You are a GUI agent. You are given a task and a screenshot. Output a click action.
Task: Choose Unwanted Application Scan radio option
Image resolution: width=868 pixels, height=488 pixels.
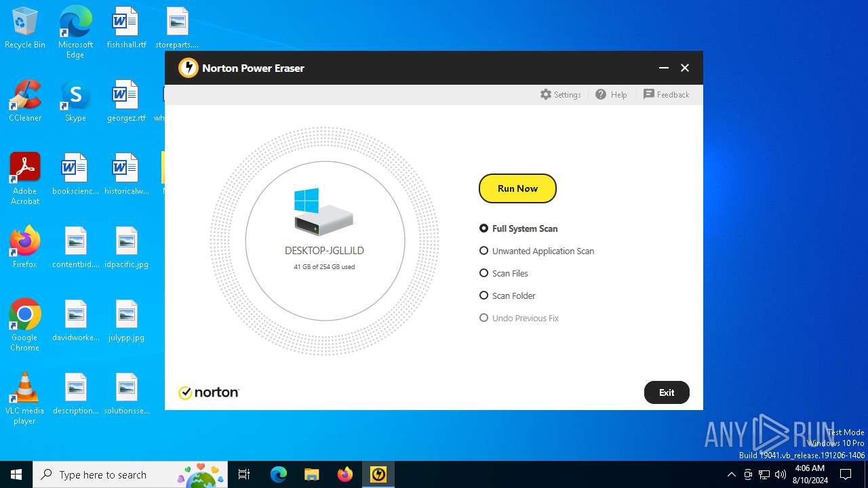coord(536,251)
